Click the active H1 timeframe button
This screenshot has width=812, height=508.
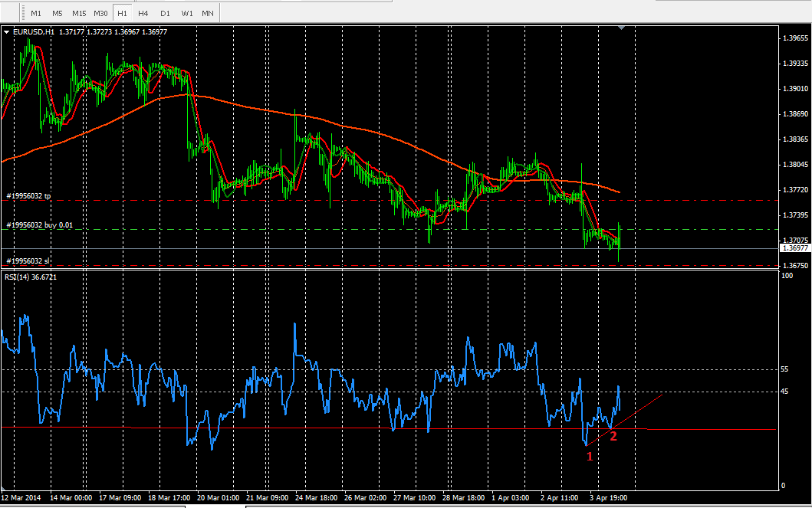122,13
